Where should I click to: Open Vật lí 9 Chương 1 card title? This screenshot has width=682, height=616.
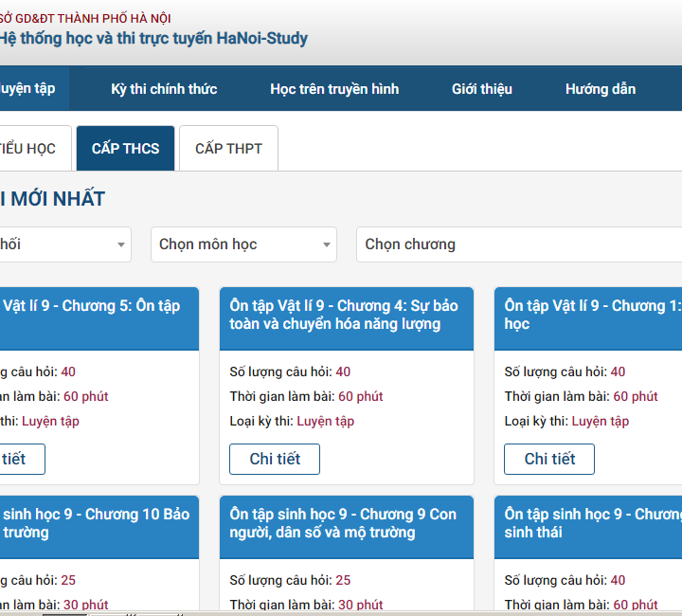pyautogui.click(x=591, y=315)
